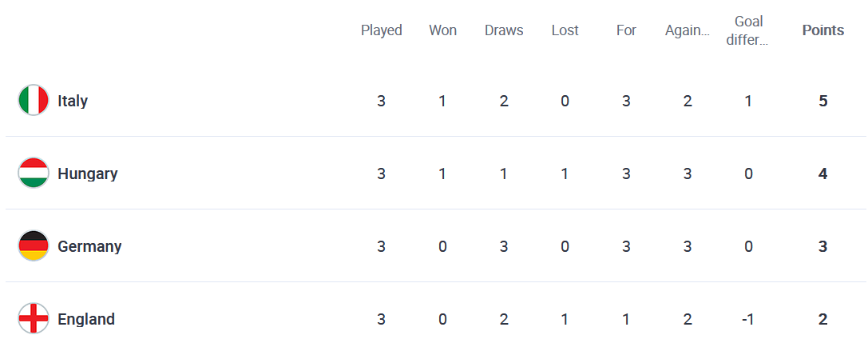868x351 pixels.
Task: Click the England flag icon
Action: pos(34,318)
